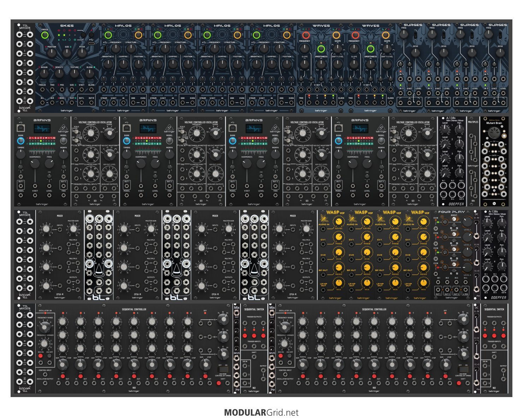Click the green button on the leftmost Halos
This screenshot has width=523, height=420.
(x=108, y=35)
